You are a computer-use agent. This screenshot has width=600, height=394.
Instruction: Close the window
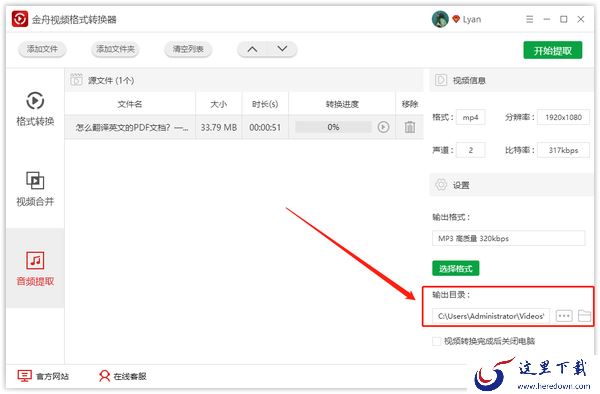tap(581, 19)
